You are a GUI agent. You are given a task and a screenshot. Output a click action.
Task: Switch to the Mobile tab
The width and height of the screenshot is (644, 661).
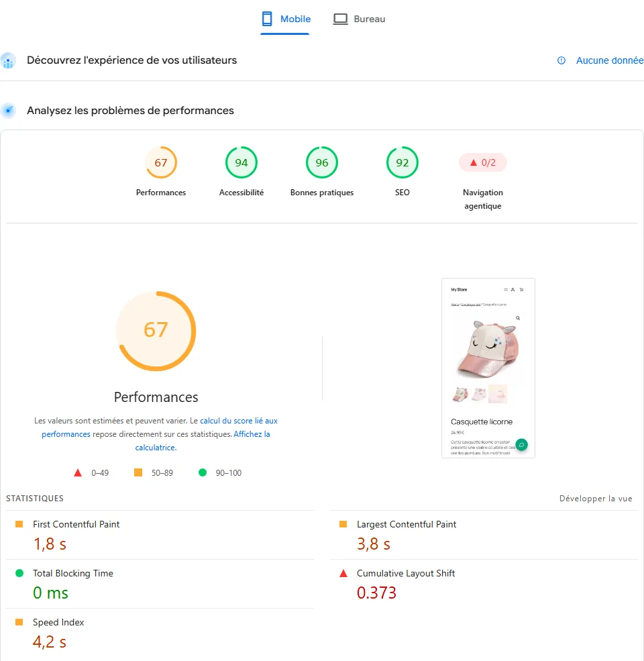(x=285, y=19)
